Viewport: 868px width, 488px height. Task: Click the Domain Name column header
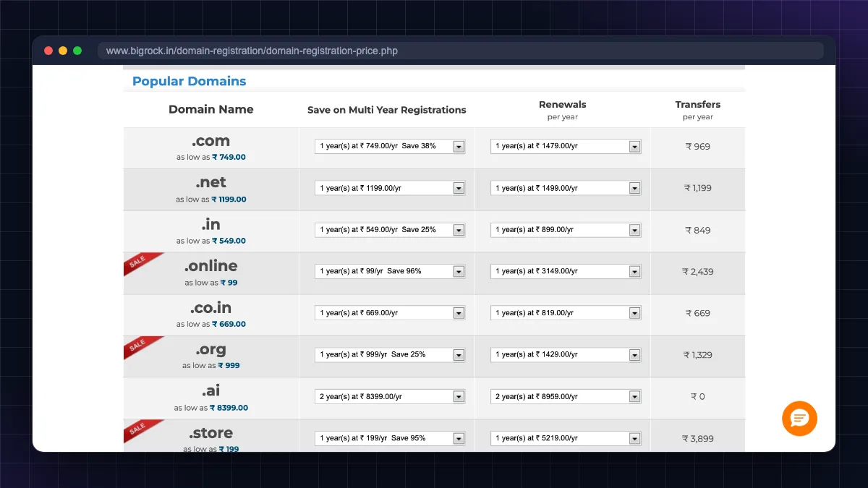211,109
